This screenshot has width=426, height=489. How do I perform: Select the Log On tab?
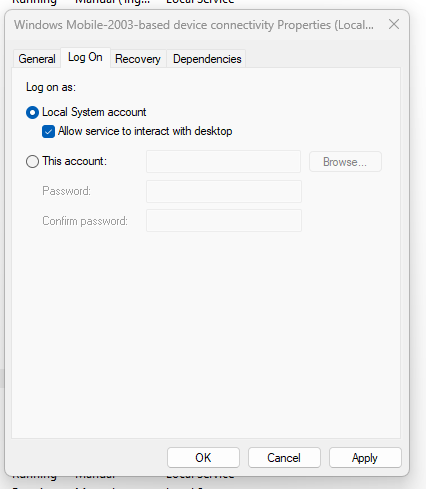pos(85,58)
